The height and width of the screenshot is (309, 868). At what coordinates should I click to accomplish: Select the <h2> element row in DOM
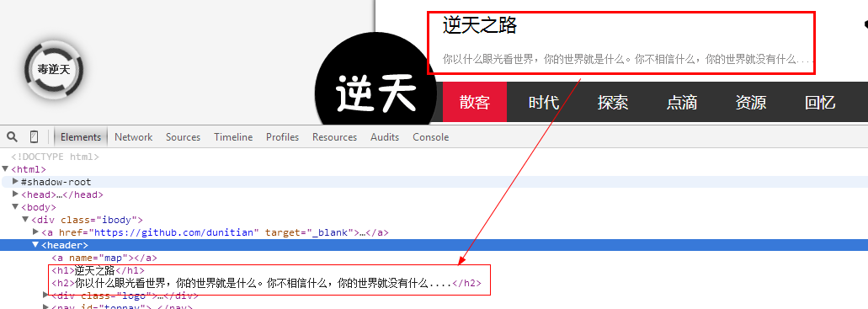[266, 283]
